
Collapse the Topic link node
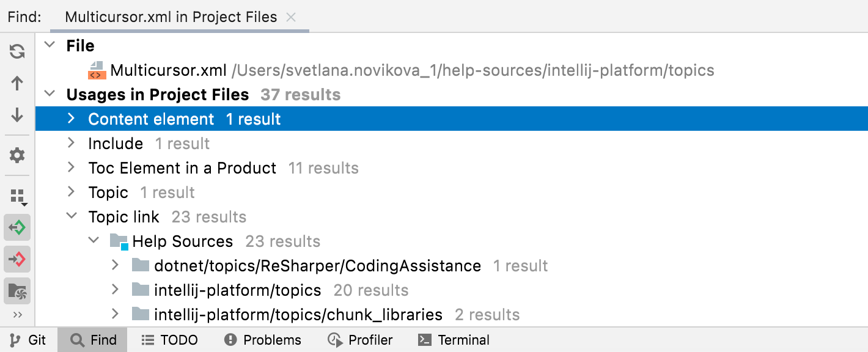[x=71, y=216]
